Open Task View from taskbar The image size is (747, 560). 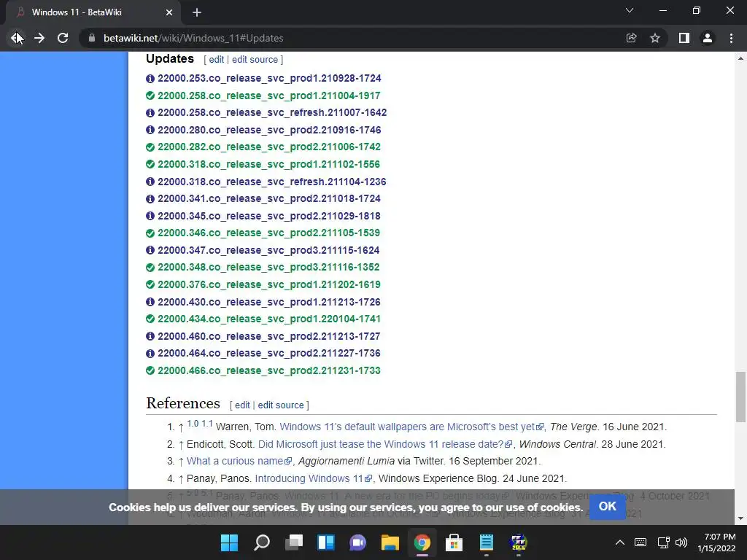294,542
